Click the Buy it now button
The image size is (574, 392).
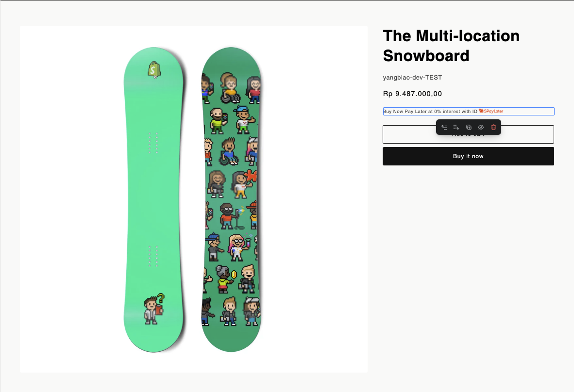click(x=468, y=156)
